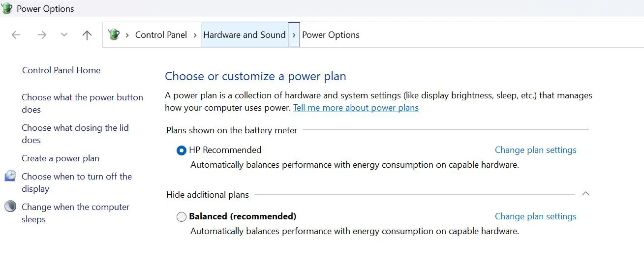The height and width of the screenshot is (270, 644).
Task: Expand the chevron before Control Panel breadcrumb
Action: pos(127,35)
